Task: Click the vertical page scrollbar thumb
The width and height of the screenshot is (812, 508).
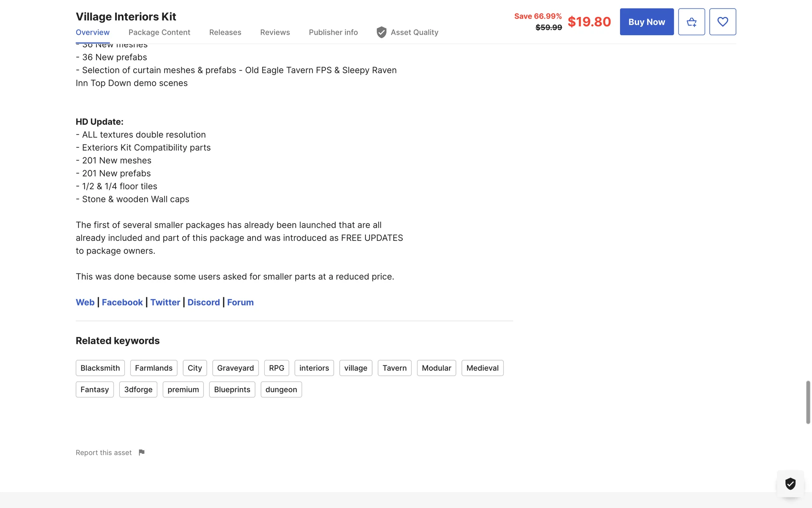Action: [x=808, y=402]
